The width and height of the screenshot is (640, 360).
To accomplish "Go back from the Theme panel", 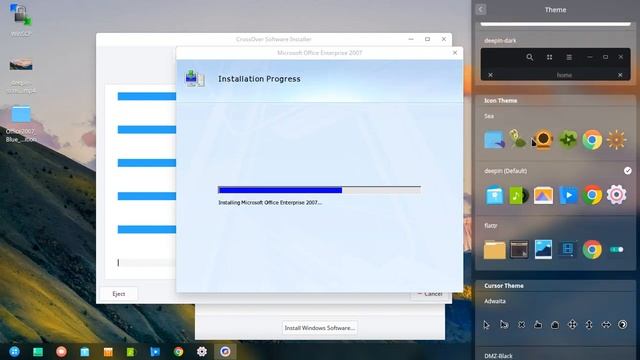I will click(480, 9).
